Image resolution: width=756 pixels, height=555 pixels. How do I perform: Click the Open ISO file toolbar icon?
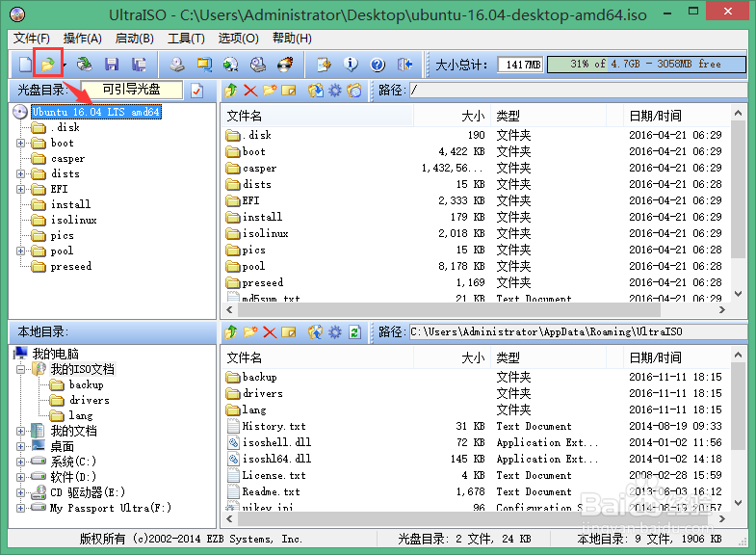coord(48,64)
